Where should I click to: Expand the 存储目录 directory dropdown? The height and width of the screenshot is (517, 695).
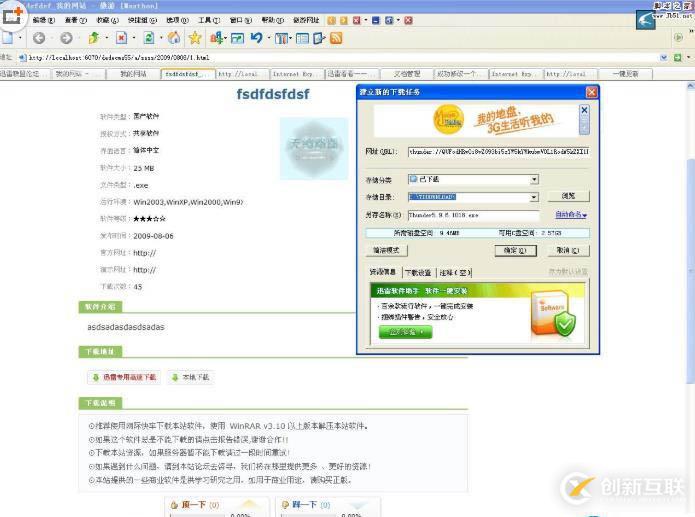point(534,197)
